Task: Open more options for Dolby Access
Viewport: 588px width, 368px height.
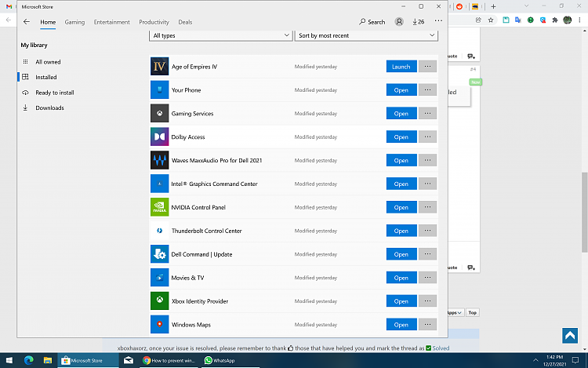Action: (427, 137)
